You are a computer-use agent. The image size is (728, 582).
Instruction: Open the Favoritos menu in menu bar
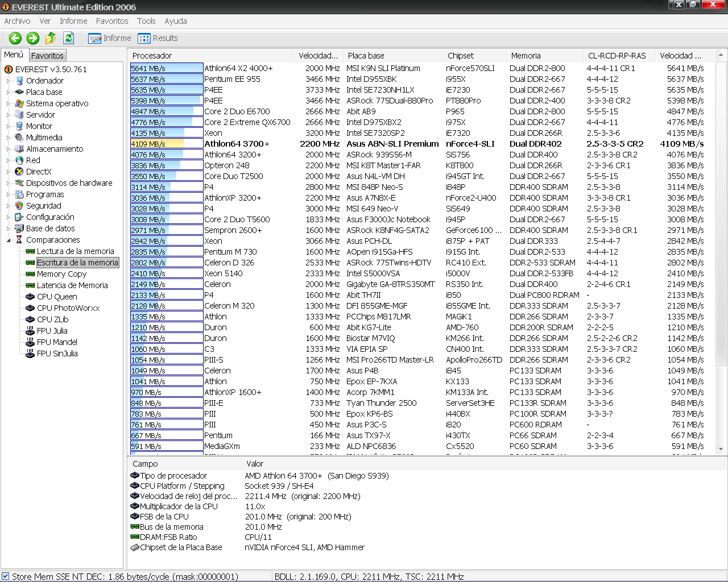click(112, 21)
